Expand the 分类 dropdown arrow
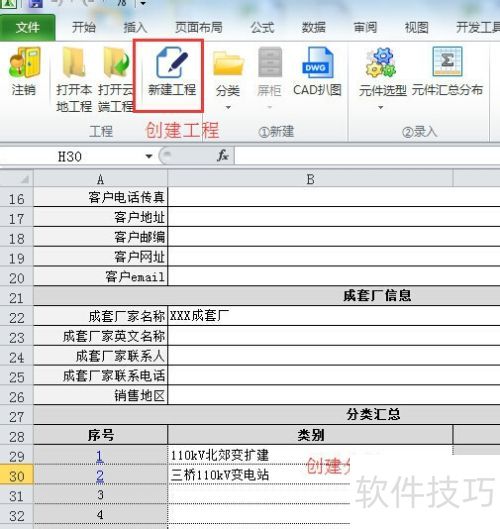This screenshot has height=529, width=500. tap(228, 108)
